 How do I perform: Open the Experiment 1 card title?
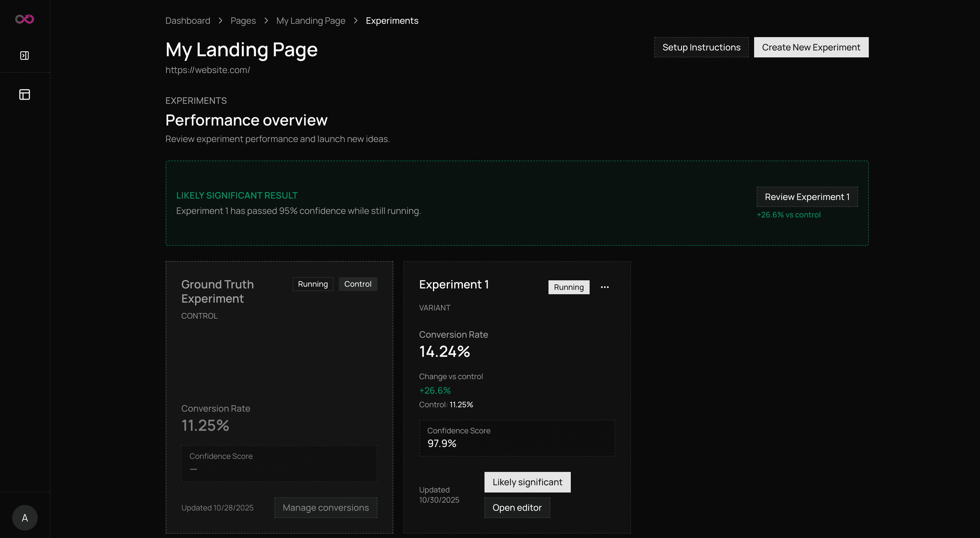coord(454,284)
